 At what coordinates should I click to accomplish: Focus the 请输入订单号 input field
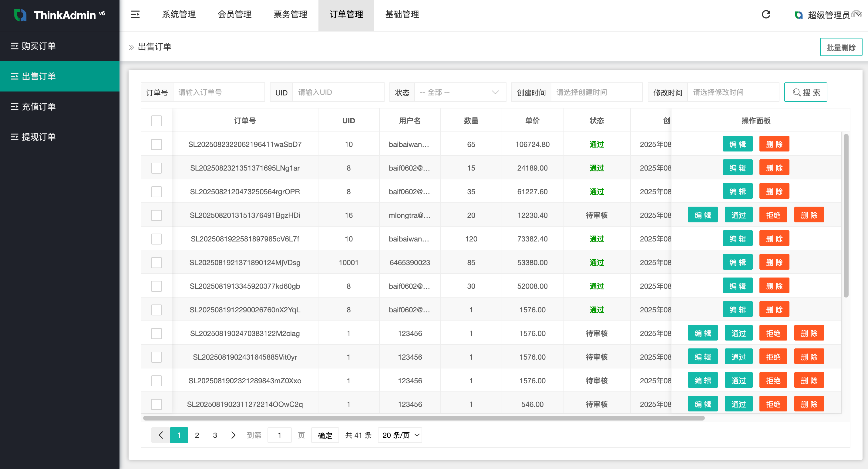click(x=219, y=92)
